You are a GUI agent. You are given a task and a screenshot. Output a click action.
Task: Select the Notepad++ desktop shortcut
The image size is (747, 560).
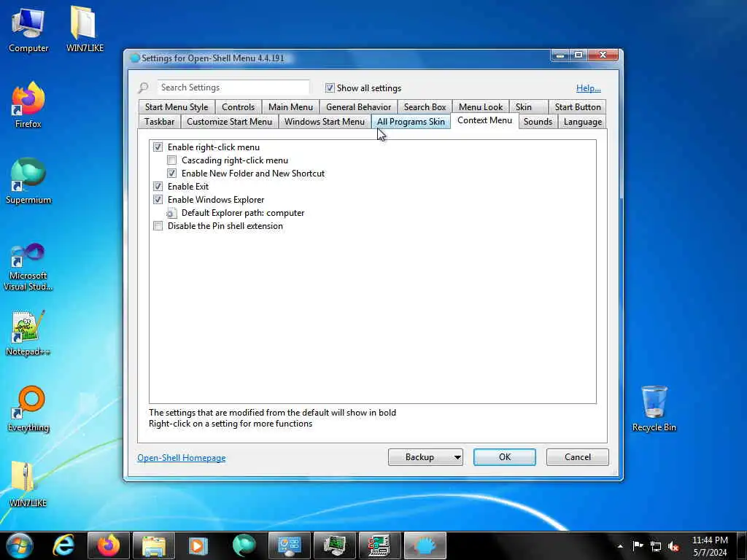point(28,333)
